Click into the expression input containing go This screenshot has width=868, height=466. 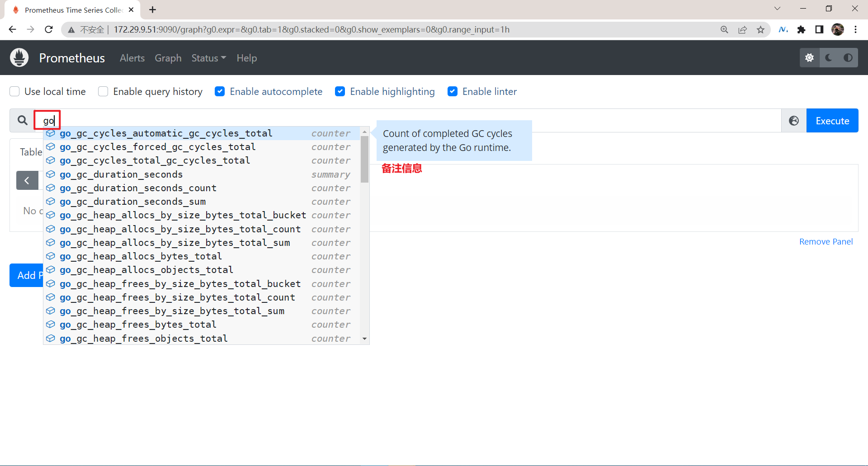[407, 121]
